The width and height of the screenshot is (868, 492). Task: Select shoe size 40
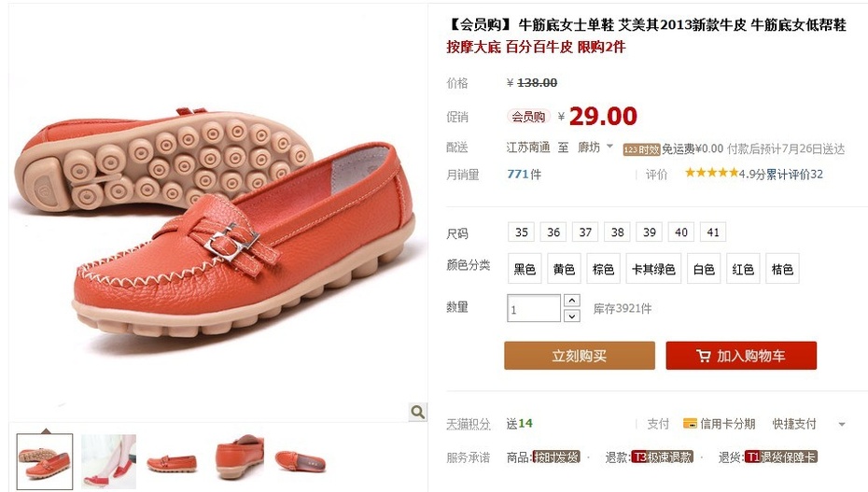click(681, 232)
